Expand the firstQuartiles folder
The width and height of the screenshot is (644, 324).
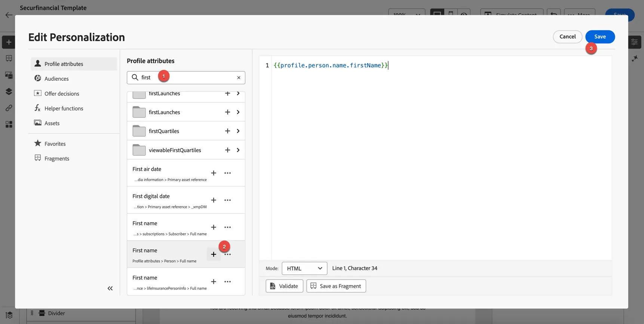click(x=238, y=131)
